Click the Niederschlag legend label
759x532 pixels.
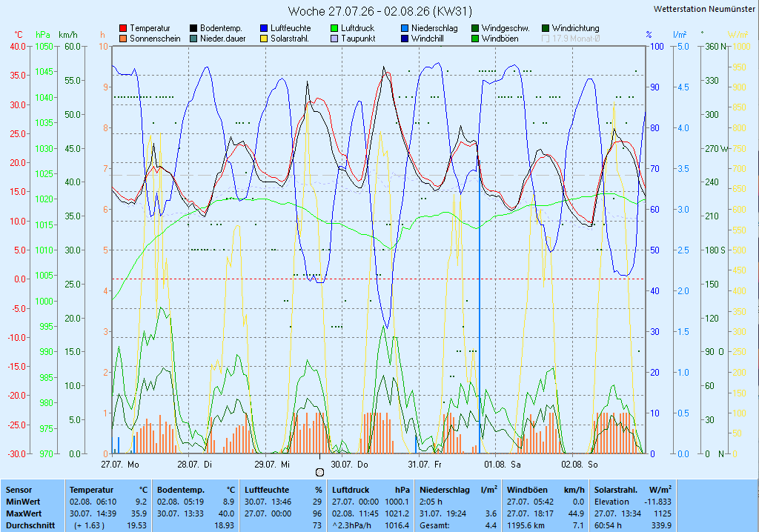[x=434, y=29]
